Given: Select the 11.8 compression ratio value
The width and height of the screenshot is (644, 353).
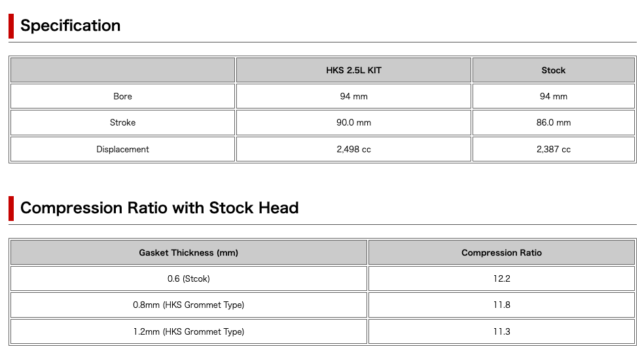Looking at the screenshot, I should point(501,305).
